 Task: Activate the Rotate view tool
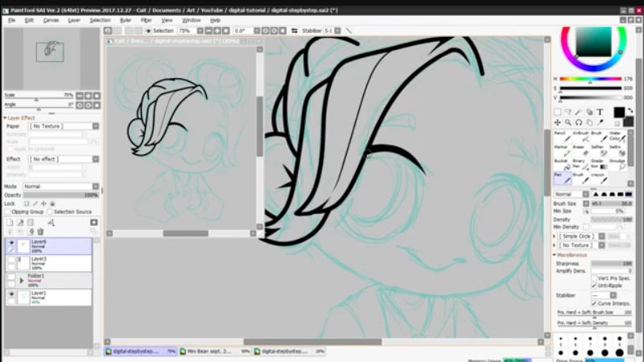tap(578, 122)
